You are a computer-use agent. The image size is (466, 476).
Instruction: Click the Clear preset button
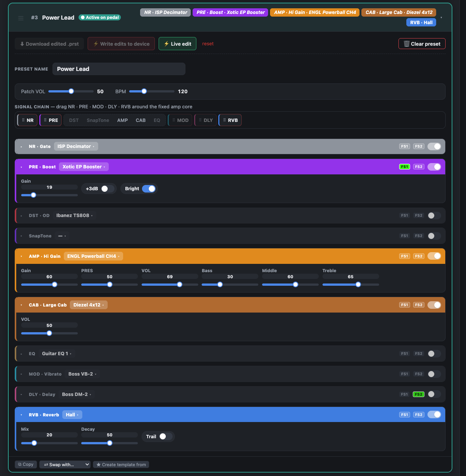(422, 44)
